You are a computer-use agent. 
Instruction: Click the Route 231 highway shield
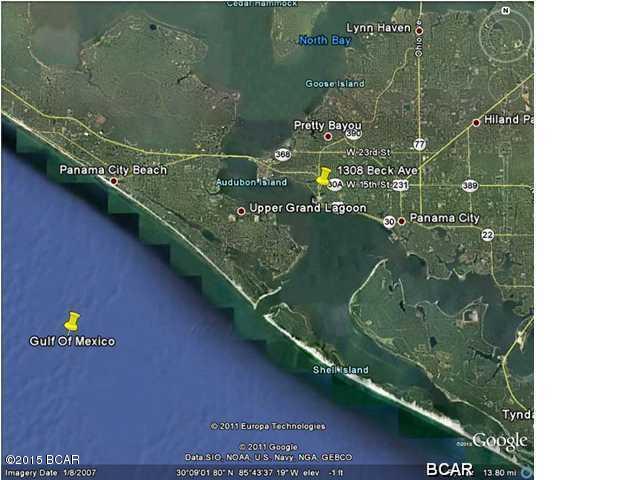click(400, 185)
